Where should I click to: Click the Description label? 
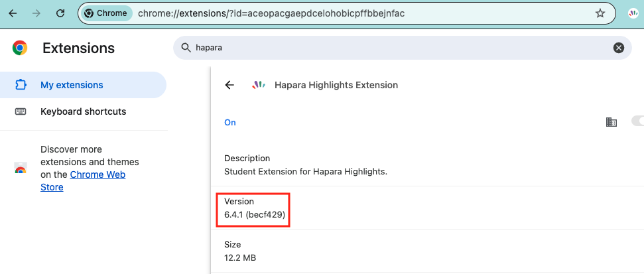coord(247,159)
